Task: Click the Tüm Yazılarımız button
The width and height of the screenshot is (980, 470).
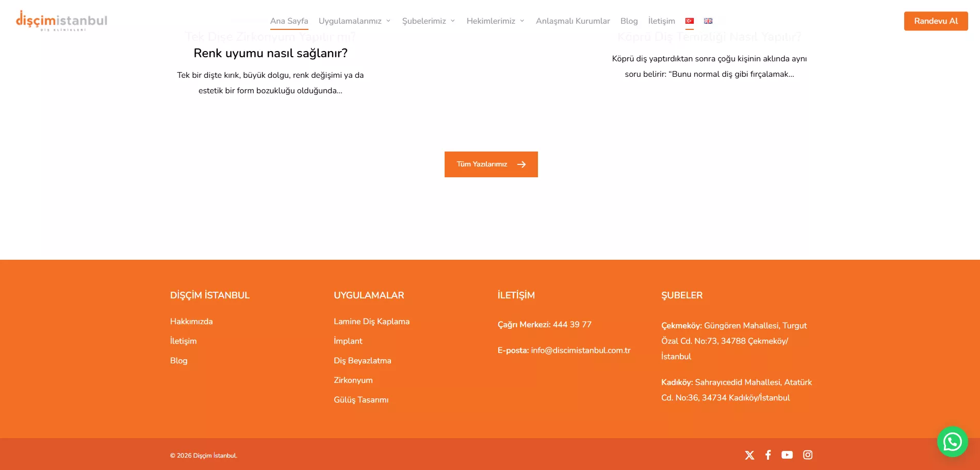Action: pos(491,164)
